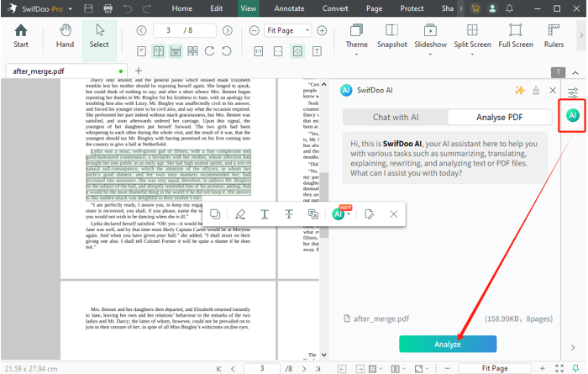Close the SwifDoo AI panel
Image resolution: width=588 pixels, height=374 pixels.
pyautogui.click(x=553, y=90)
